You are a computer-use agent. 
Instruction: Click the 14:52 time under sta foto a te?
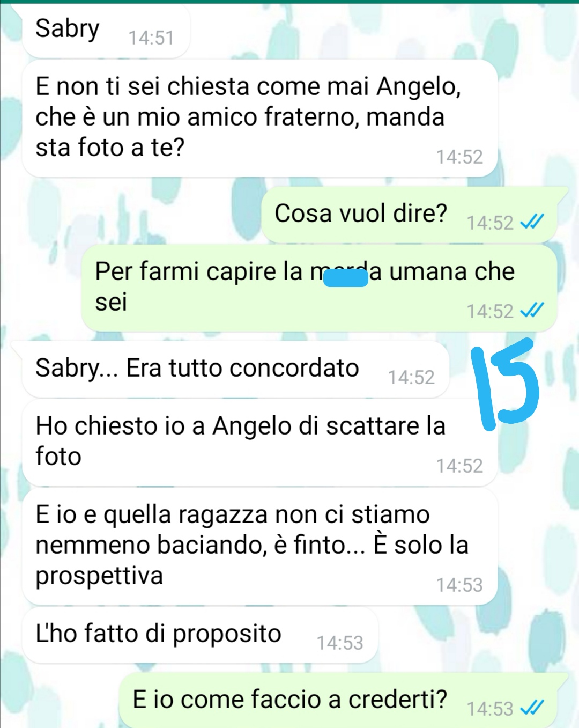459,157
